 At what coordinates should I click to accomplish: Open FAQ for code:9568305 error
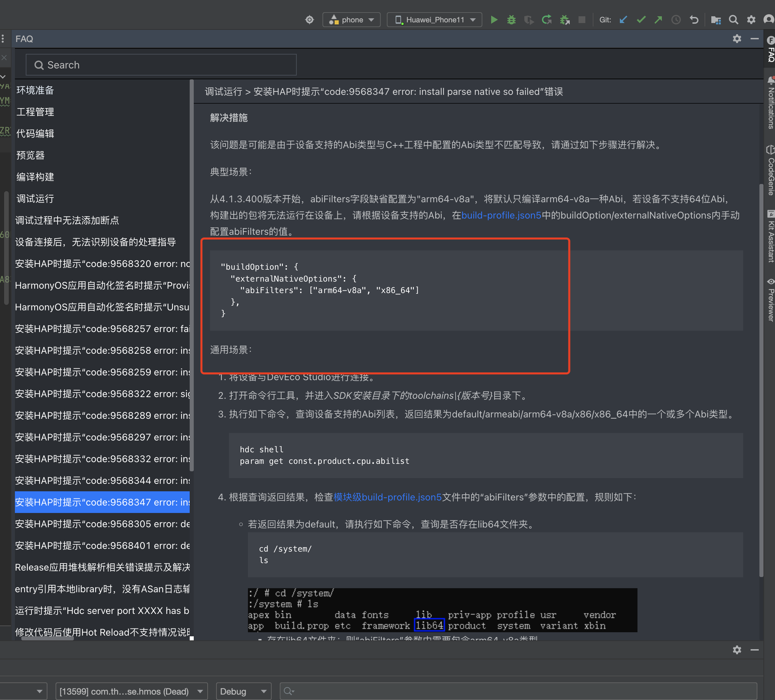(102, 524)
